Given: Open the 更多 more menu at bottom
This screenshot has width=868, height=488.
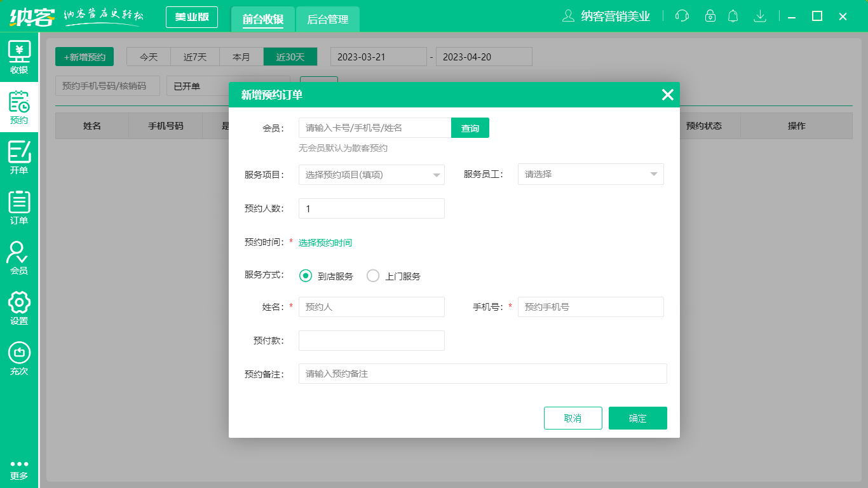Looking at the screenshot, I should (19, 467).
